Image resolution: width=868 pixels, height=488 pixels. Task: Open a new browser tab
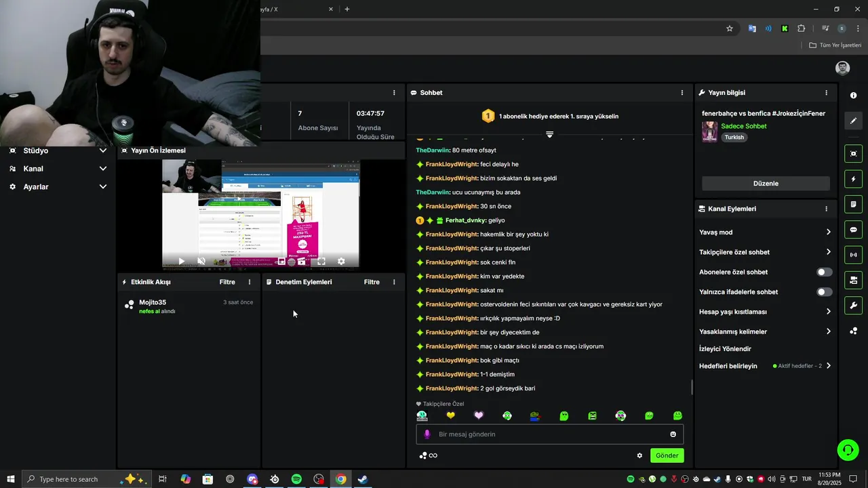347,9
